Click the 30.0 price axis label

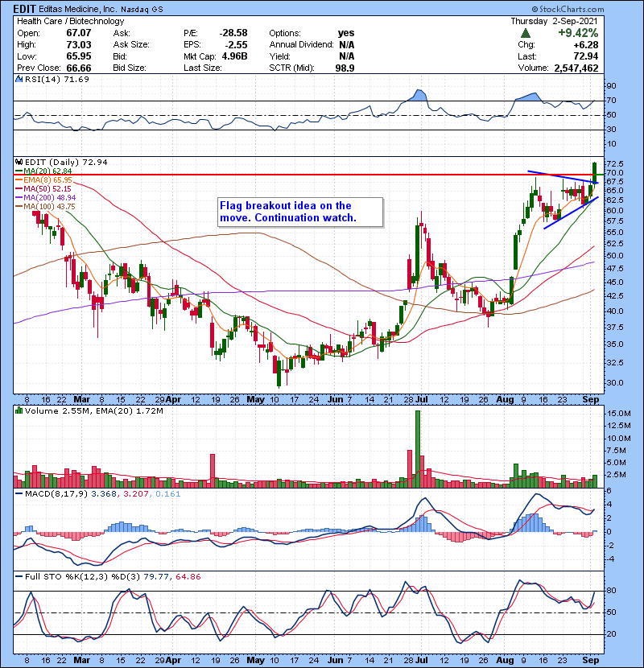point(614,383)
